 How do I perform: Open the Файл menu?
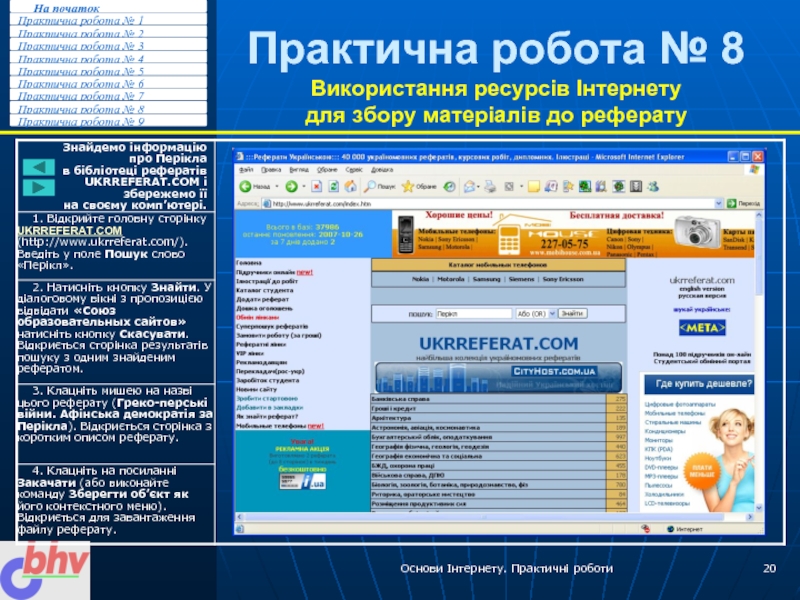pyautogui.click(x=246, y=169)
